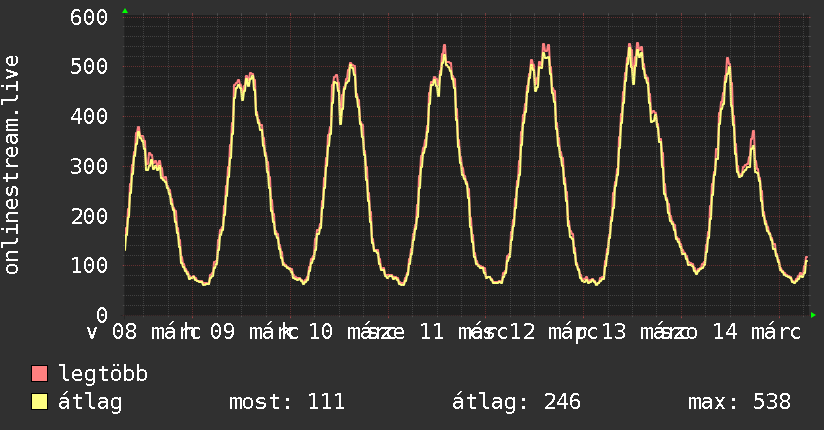824x430 pixels.
Task: Click the 600 label on y-axis
Action: pos(90,17)
